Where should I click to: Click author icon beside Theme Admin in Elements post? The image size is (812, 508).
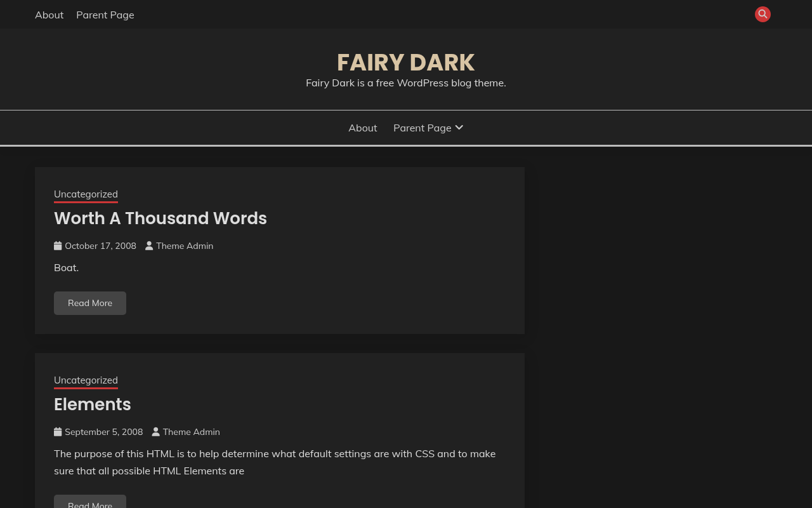pyautogui.click(x=155, y=432)
